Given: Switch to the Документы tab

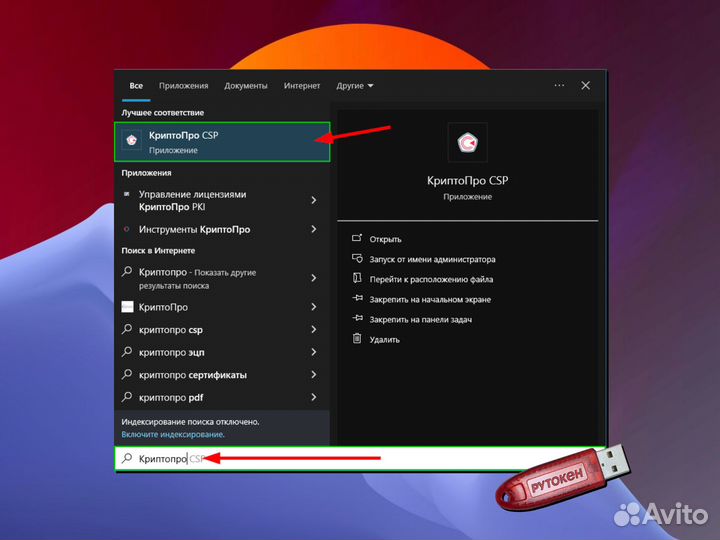Looking at the screenshot, I should (246, 86).
